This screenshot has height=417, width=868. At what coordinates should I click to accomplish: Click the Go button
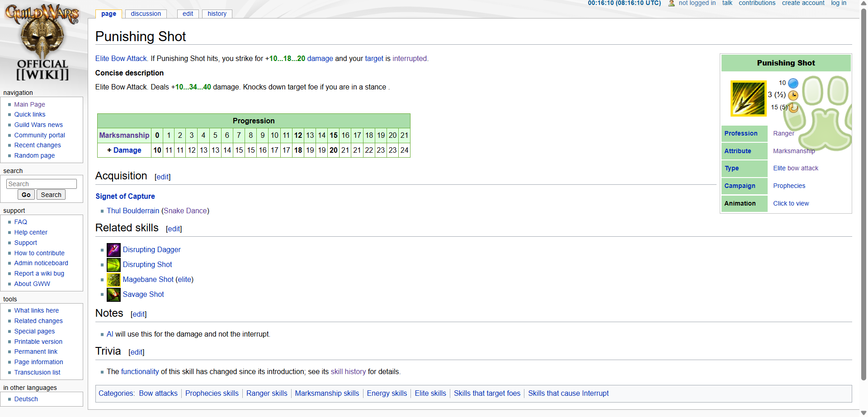click(x=26, y=195)
